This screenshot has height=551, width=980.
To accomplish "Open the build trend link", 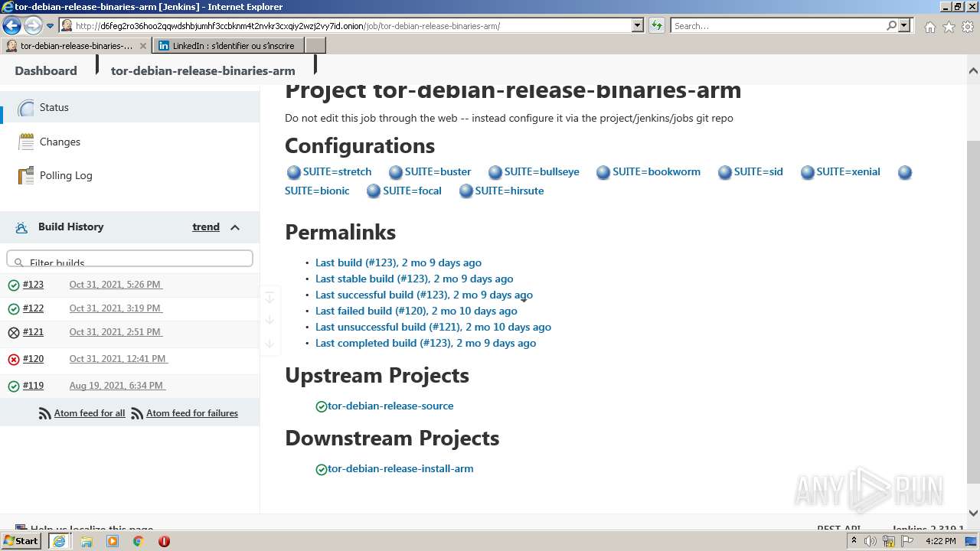I will [x=206, y=227].
